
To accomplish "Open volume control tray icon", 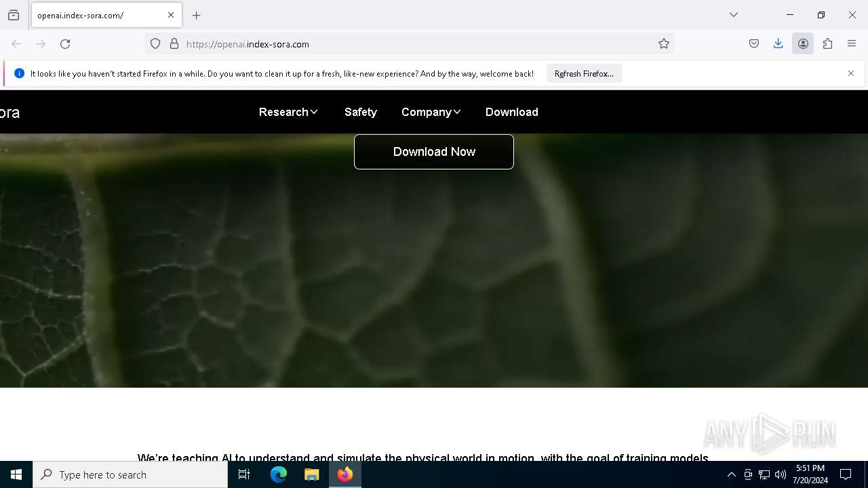I will [x=781, y=474].
